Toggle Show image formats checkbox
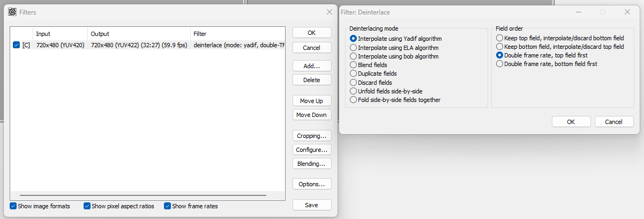 pos(13,206)
